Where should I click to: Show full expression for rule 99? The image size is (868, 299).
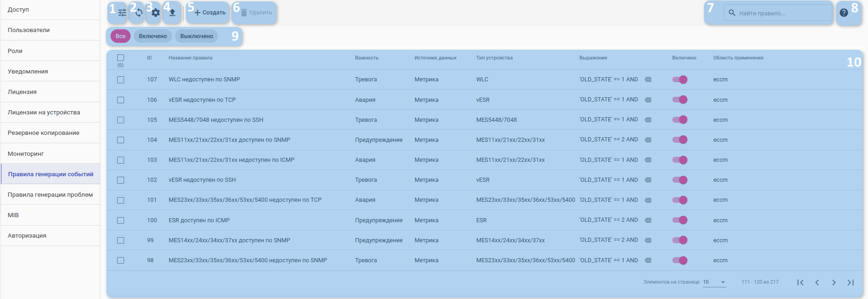(x=648, y=240)
